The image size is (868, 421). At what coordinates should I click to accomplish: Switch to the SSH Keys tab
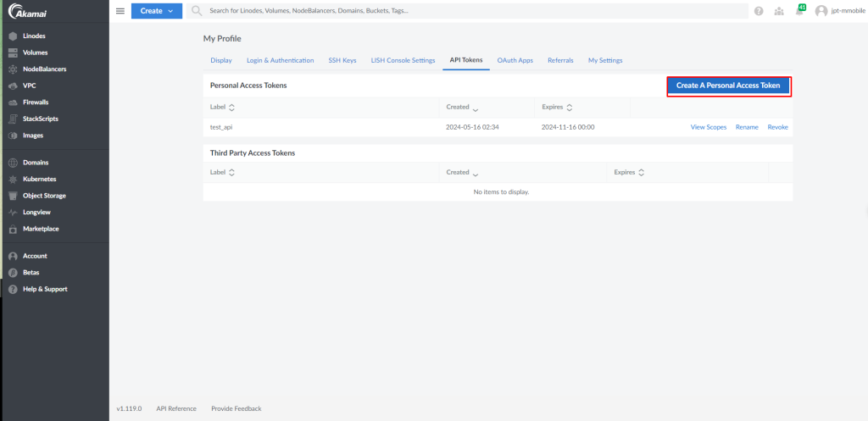[342, 60]
